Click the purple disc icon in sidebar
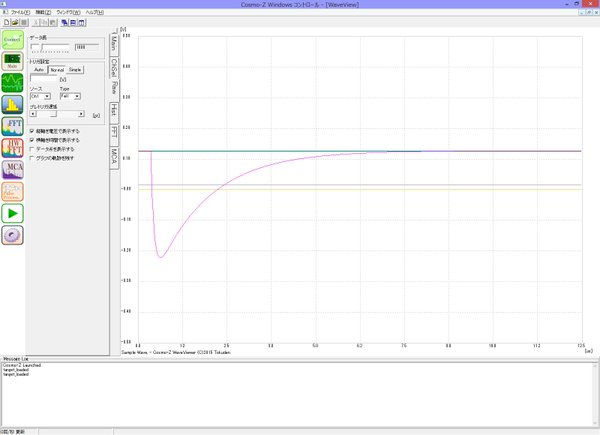 click(x=13, y=234)
